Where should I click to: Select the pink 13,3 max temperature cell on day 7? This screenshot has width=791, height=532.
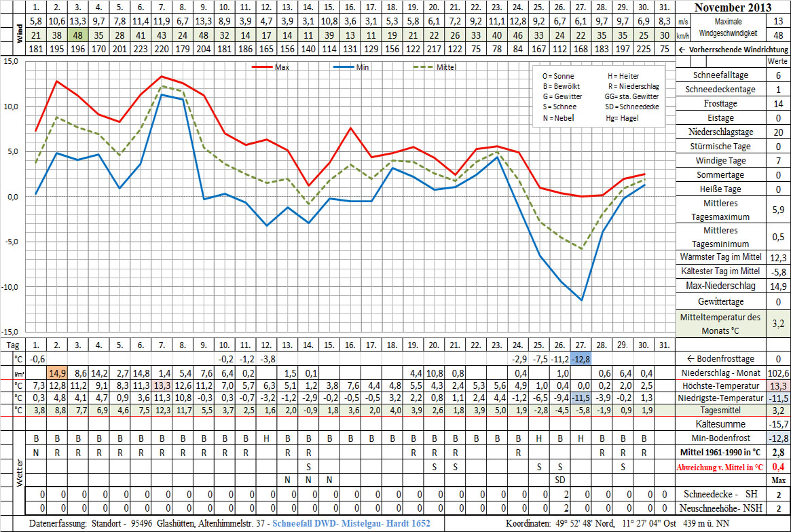coord(162,385)
